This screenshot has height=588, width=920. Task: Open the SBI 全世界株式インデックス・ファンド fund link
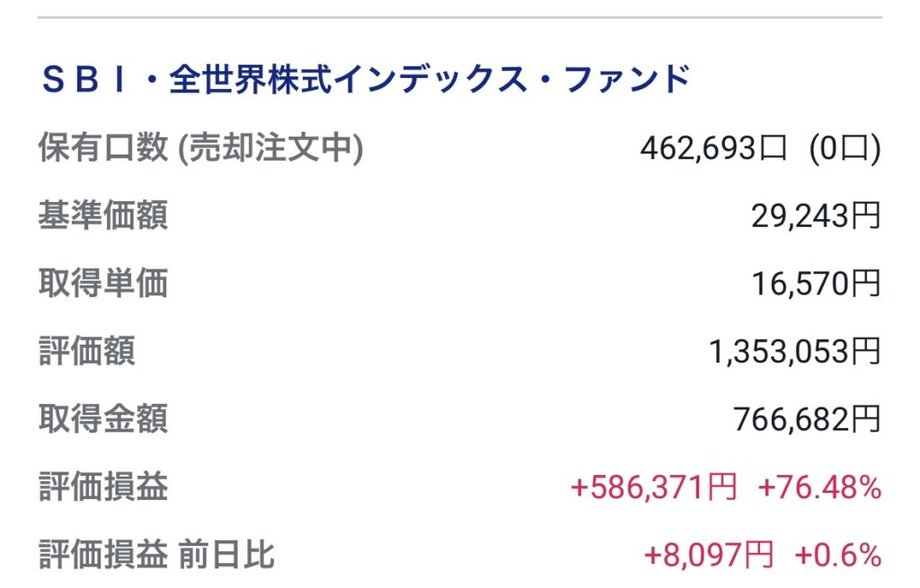[365, 80]
